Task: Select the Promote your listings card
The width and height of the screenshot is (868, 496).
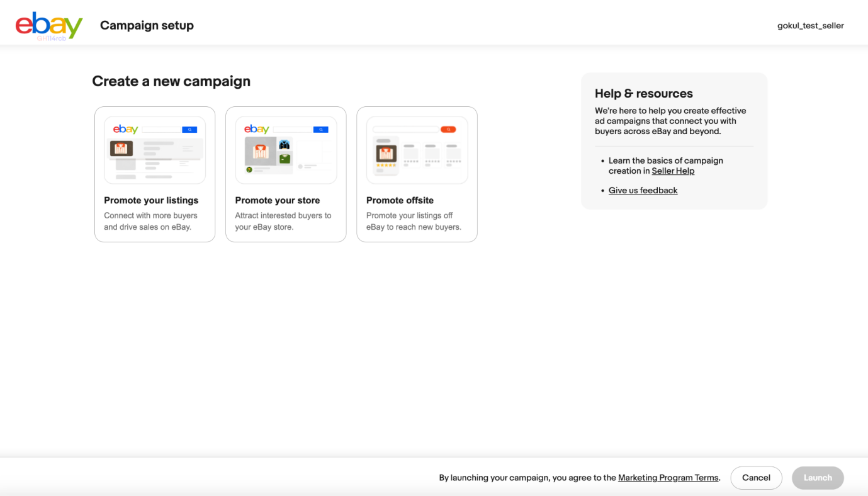Action: 155,174
